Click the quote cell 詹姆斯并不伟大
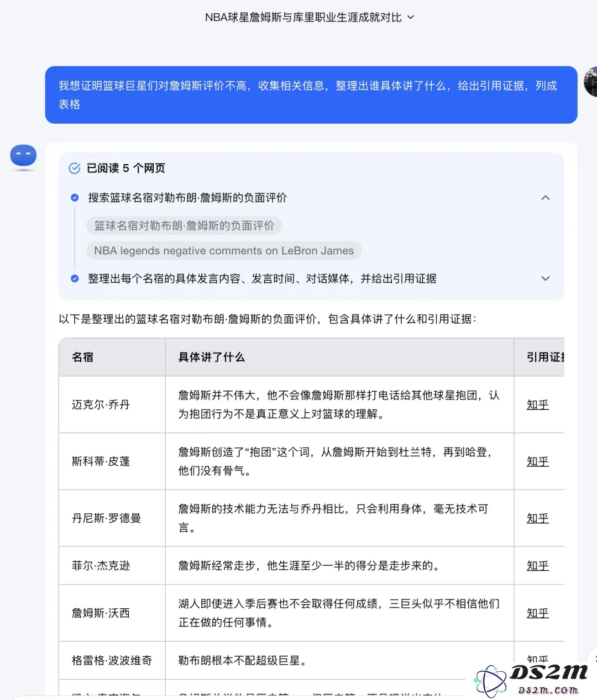This screenshot has height=700, width=597. pyautogui.click(x=339, y=404)
